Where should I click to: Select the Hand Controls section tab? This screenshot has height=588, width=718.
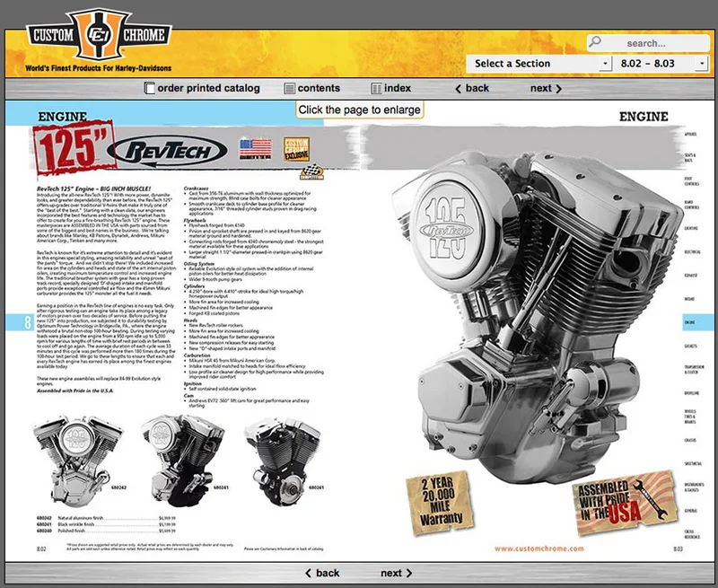(691, 205)
